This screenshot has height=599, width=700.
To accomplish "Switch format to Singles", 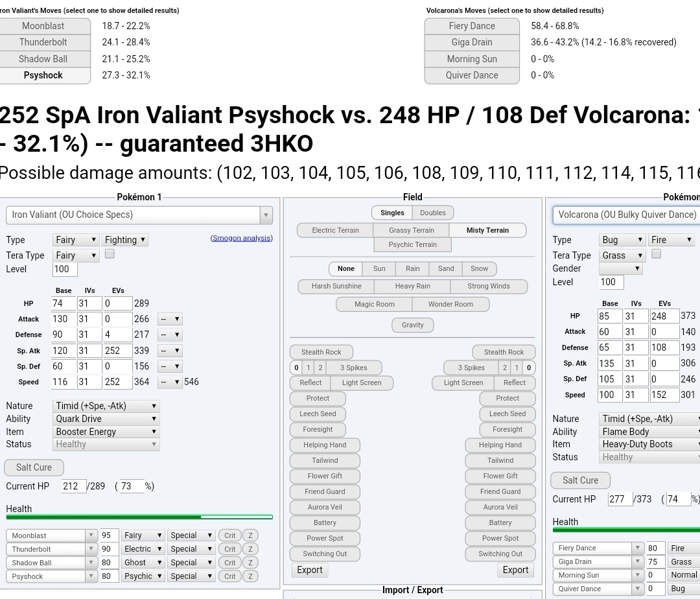I will (x=392, y=213).
